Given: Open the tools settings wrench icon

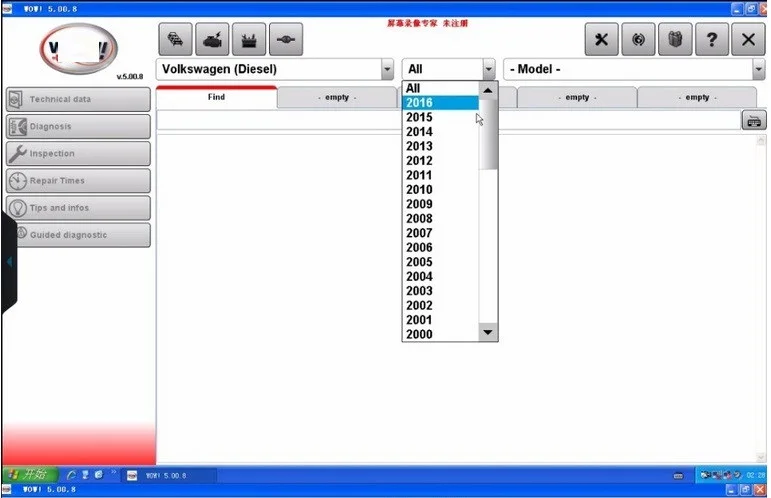Looking at the screenshot, I should coord(601,39).
